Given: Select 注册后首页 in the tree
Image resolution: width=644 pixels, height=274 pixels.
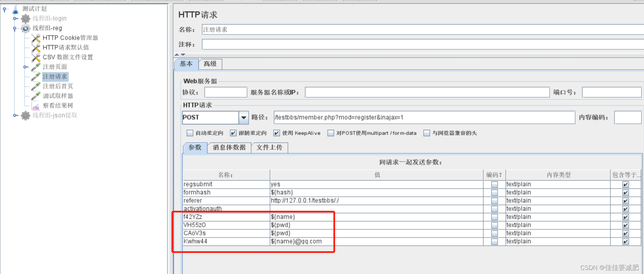Looking at the screenshot, I should [58, 86].
